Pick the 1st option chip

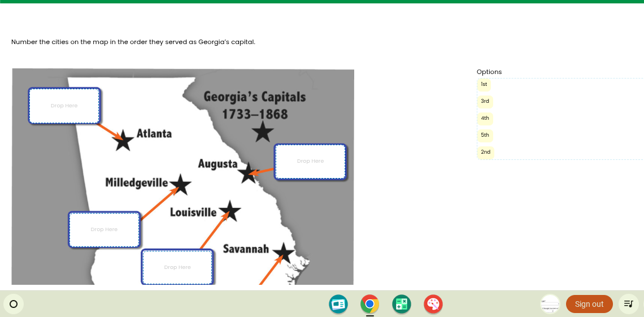(484, 85)
